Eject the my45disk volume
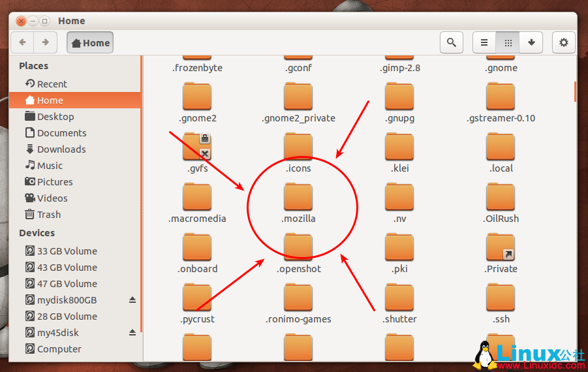The width and height of the screenshot is (588, 372). coord(132,333)
